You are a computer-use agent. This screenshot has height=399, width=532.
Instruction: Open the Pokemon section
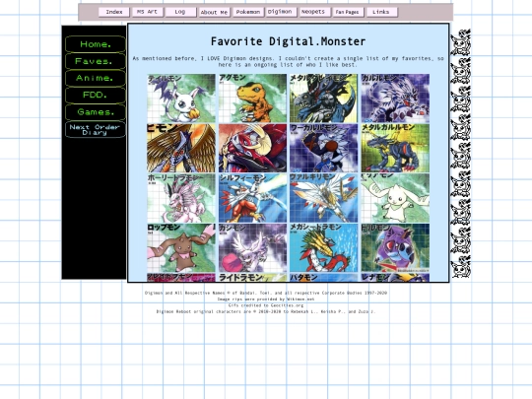pyautogui.click(x=247, y=12)
